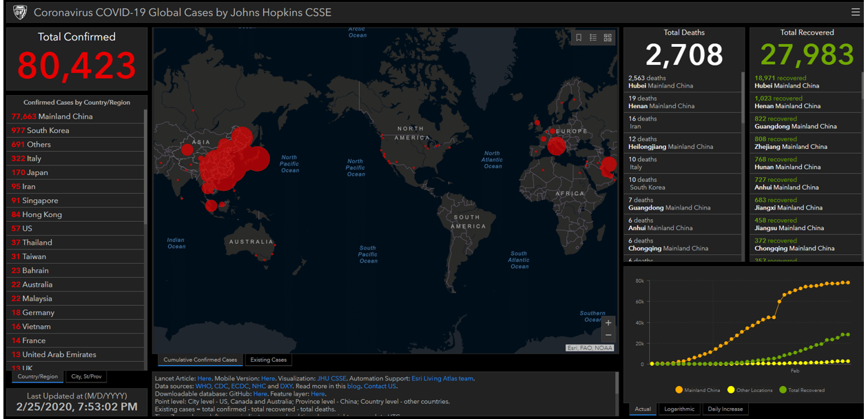Viewport: 868px width, 419px height.
Task: Open the GitHub 'Here' database link
Action: click(260, 394)
